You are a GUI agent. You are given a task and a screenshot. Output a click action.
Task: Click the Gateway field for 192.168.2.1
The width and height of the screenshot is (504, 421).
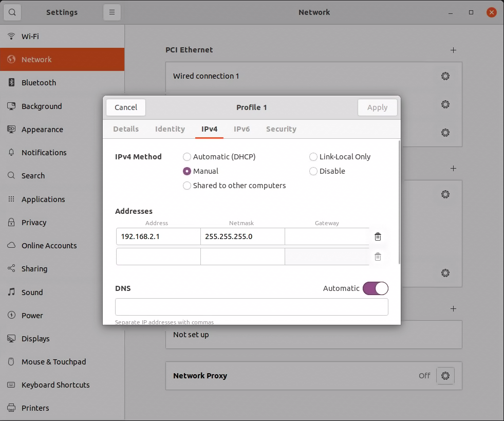327,236
